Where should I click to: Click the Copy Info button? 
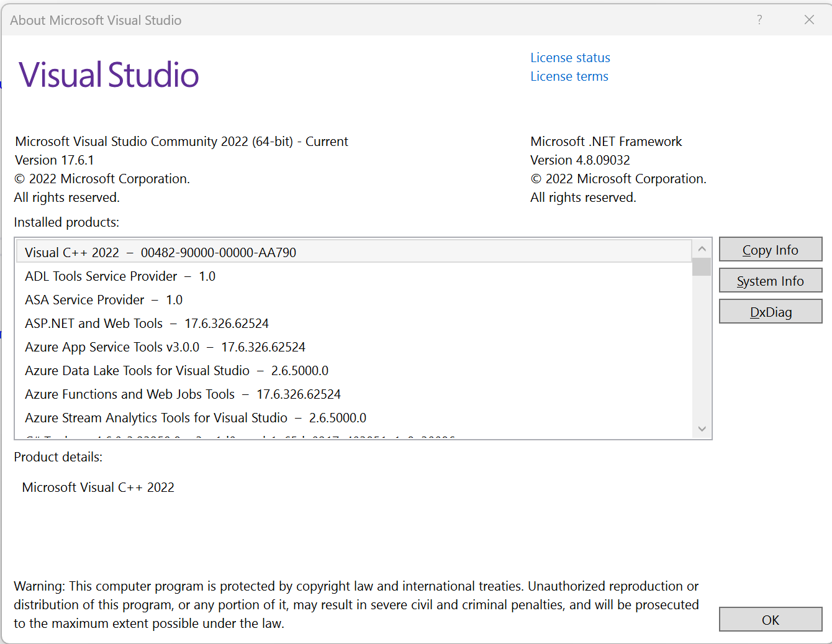[770, 249]
